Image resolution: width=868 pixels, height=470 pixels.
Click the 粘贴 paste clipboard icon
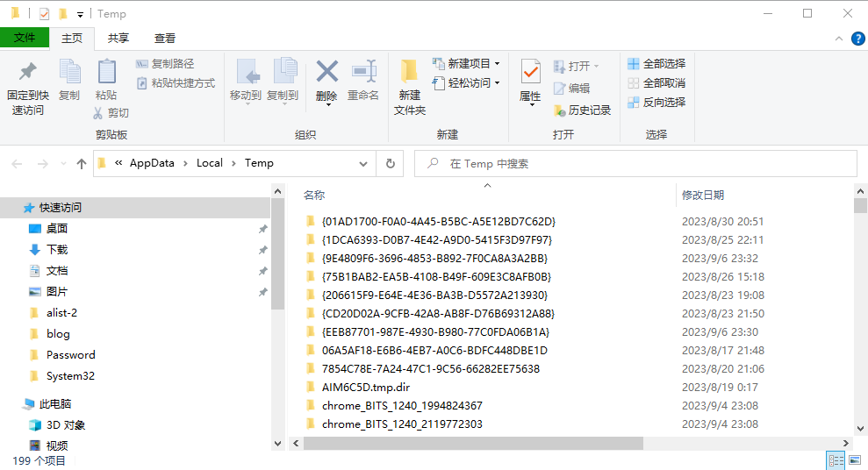click(x=106, y=71)
